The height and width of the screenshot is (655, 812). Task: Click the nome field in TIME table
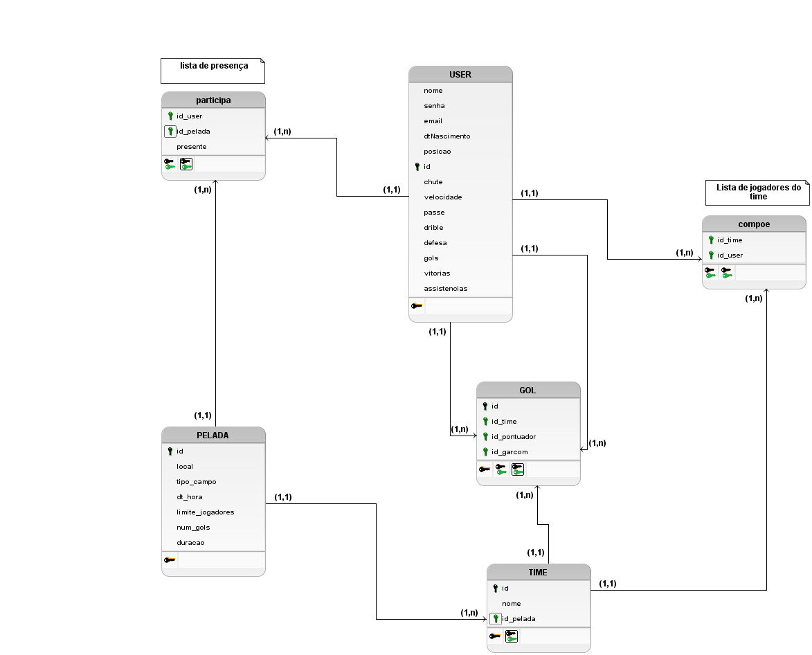[x=511, y=604]
